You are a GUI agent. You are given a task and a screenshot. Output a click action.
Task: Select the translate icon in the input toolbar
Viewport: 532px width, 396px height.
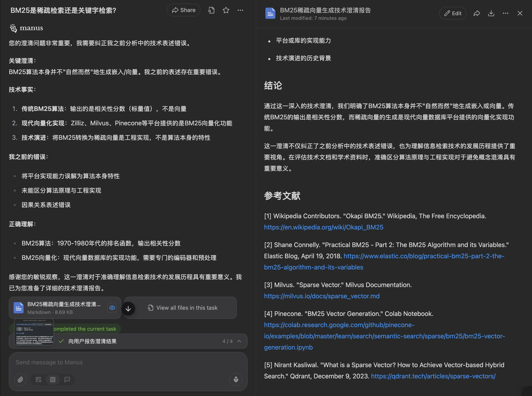[x=38, y=379]
